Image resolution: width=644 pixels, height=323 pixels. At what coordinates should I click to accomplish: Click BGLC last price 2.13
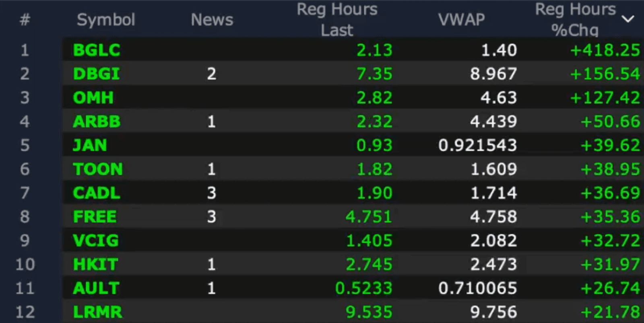tap(374, 50)
